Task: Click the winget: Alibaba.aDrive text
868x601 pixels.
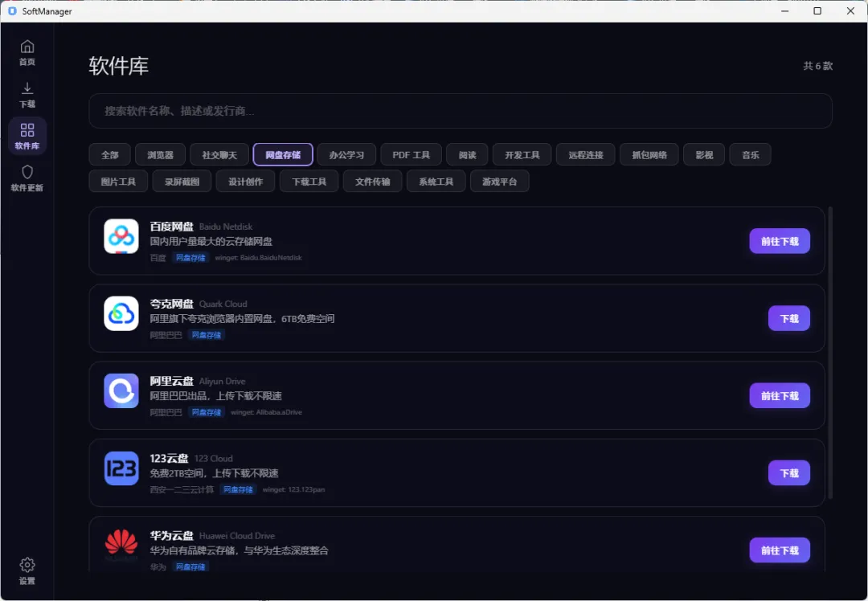Action: (x=266, y=412)
